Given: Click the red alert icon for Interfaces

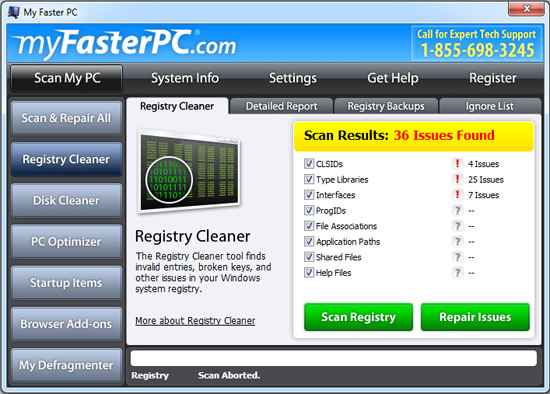Looking at the screenshot, I should click(457, 195).
